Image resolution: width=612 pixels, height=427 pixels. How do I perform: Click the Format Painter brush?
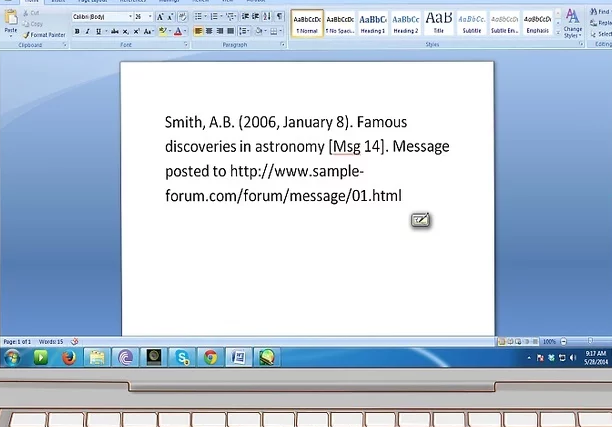(x=26, y=35)
